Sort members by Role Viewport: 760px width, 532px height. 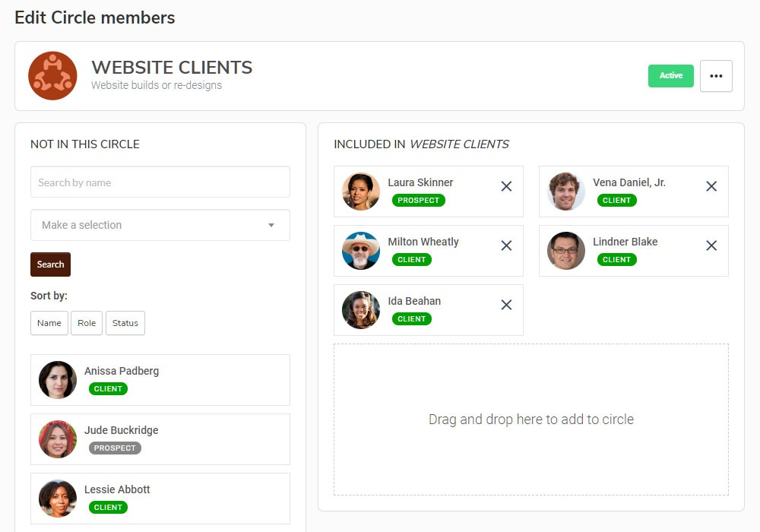[87, 323]
